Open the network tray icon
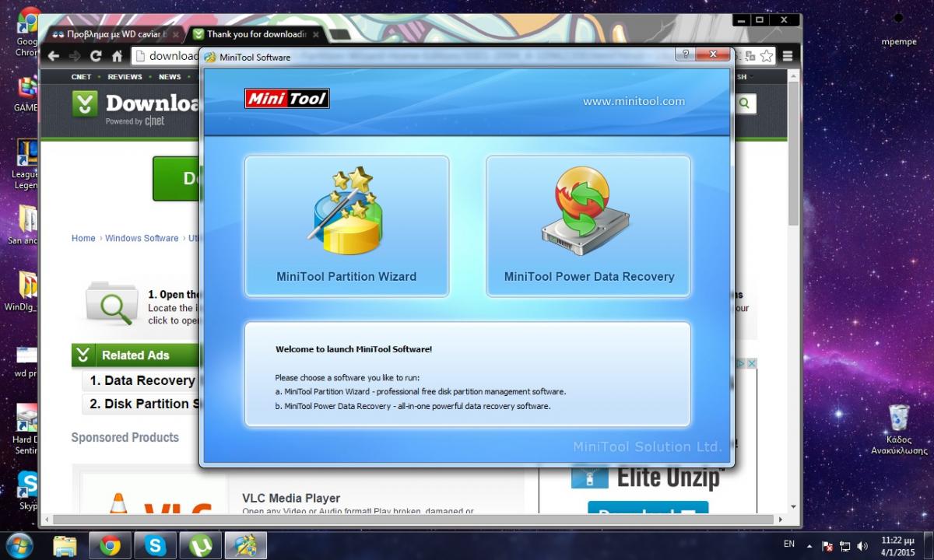934x560 pixels. [846, 546]
